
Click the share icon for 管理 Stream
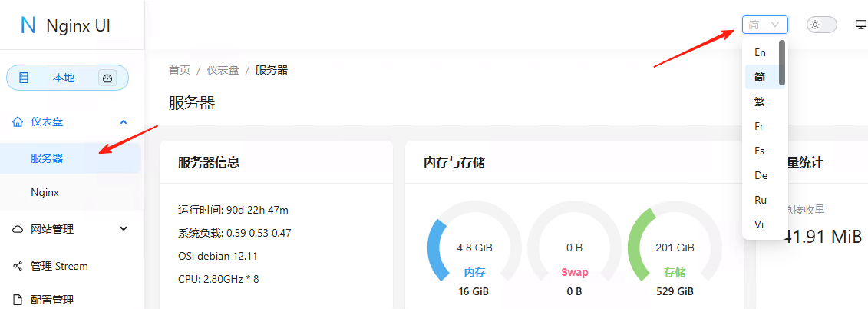tap(18, 266)
